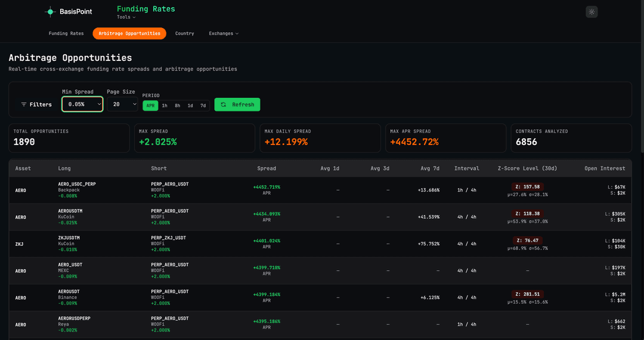Image resolution: width=644 pixels, height=340 pixels.
Task: Open the Country tab
Action: click(185, 33)
